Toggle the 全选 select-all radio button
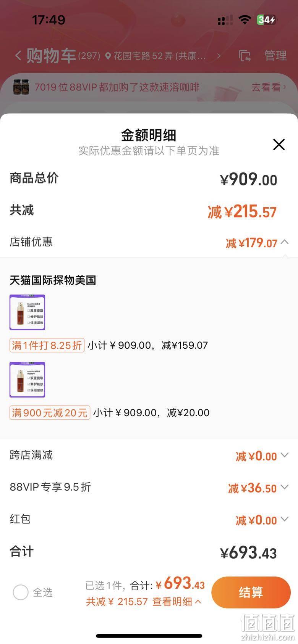The image size is (298, 644). (21, 592)
